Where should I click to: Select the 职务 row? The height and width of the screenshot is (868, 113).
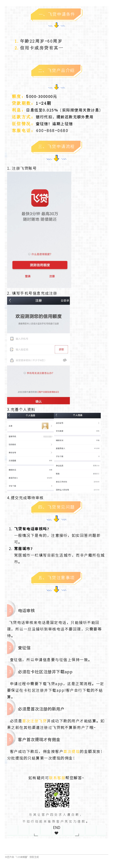[77, 474]
